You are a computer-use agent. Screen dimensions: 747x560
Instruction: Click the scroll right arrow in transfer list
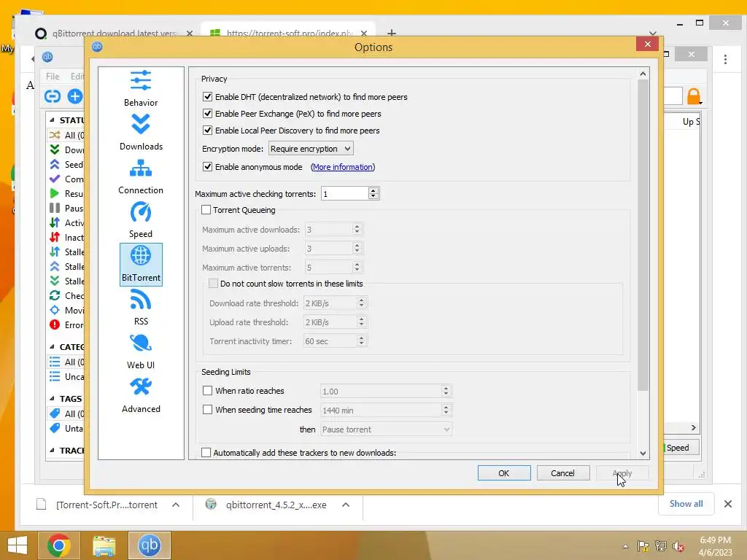(693, 427)
